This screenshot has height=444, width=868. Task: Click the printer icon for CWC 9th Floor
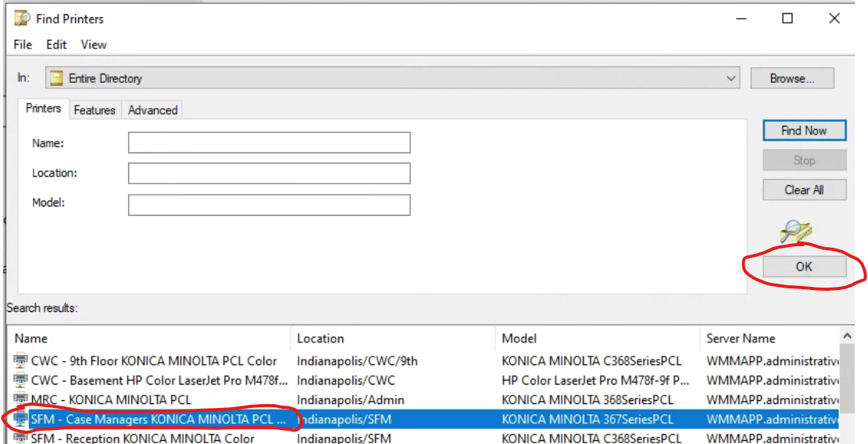(x=20, y=361)
